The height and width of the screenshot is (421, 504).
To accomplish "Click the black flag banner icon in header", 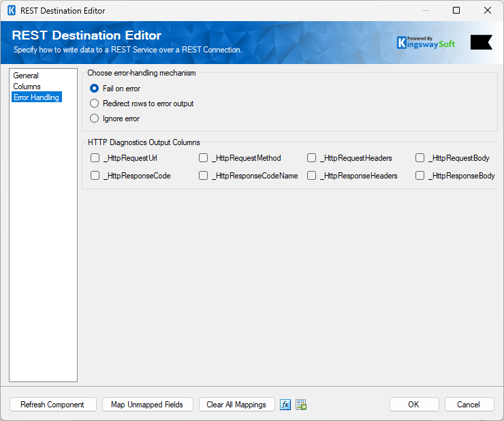I will coord(481,43).
